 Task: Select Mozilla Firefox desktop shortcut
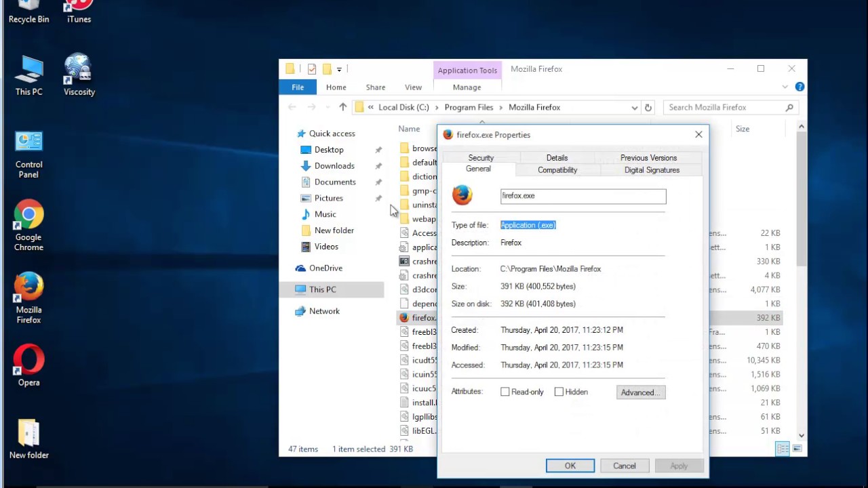(28, 298)
